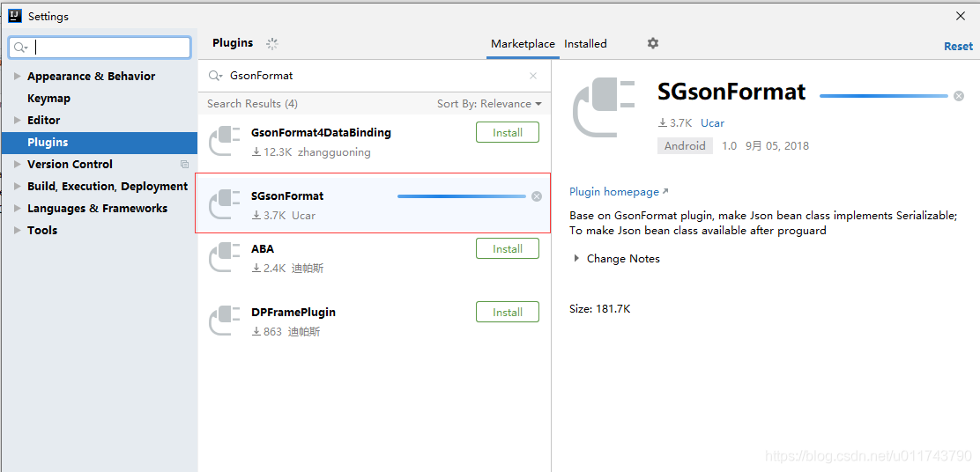Open the Plugin homepage link
The image size is (980, 472).
click(x=619, y=192)
